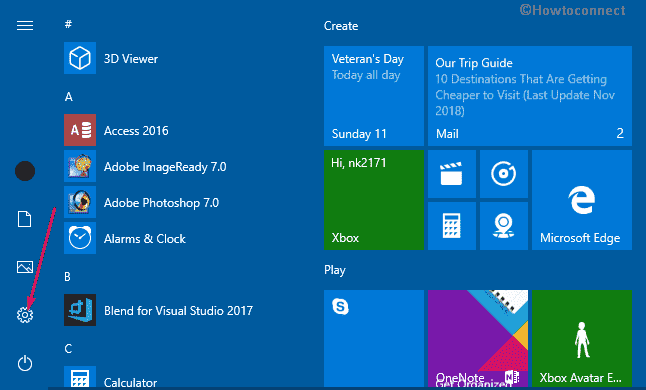Screen dimensions: 646x390
Task: Open the Xbox Avatar Editor tile
Action: click(x=582, y=339)
